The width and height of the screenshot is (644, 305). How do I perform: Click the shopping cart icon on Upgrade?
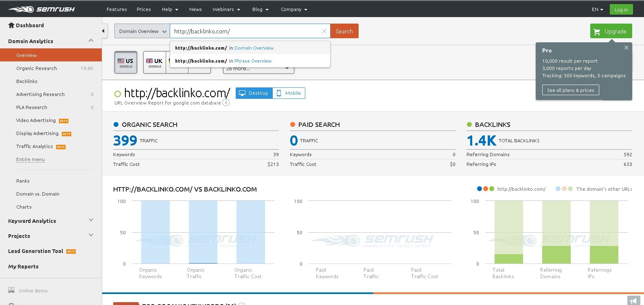click(x=597, y=32)
